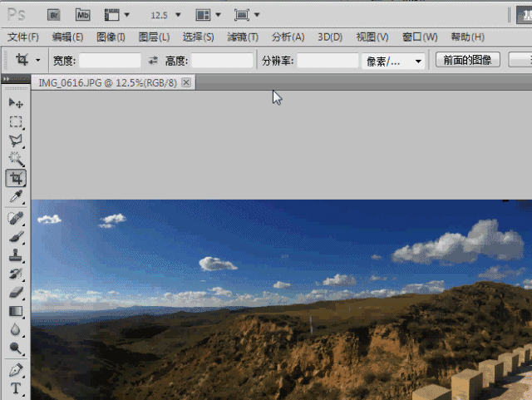This screenshot has height=400, width=532.
Task: Select the Move tool
Action: coord(16,103)
